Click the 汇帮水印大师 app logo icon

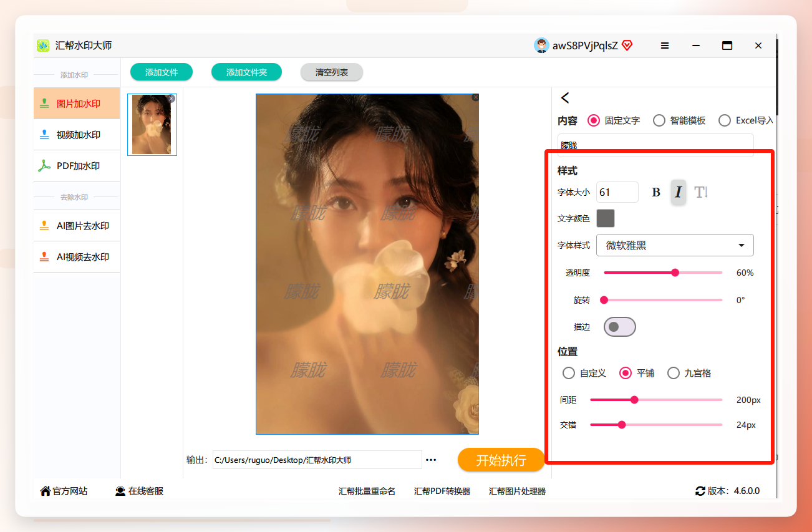tap(43, 46)
